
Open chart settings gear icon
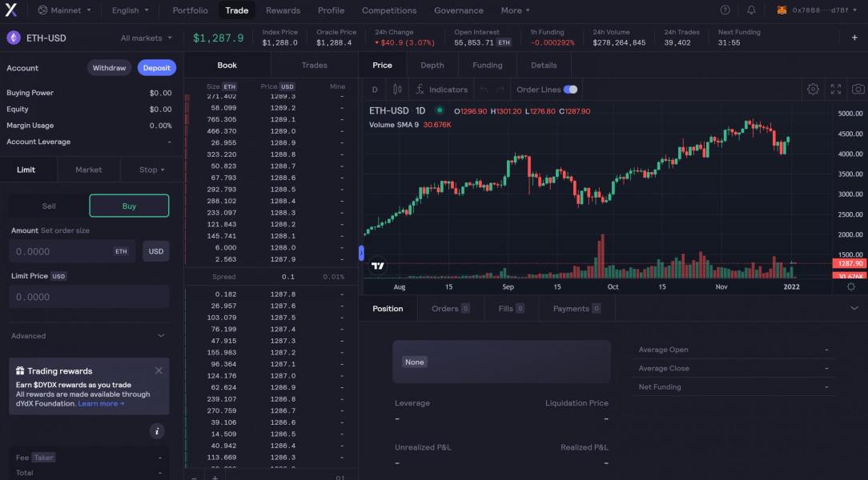813,89
